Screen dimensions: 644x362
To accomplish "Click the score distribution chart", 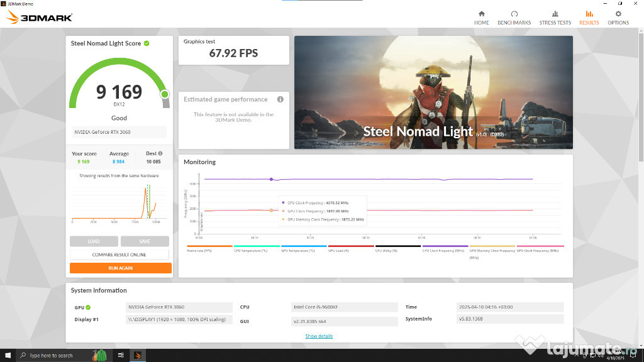I will pos(119,203).
